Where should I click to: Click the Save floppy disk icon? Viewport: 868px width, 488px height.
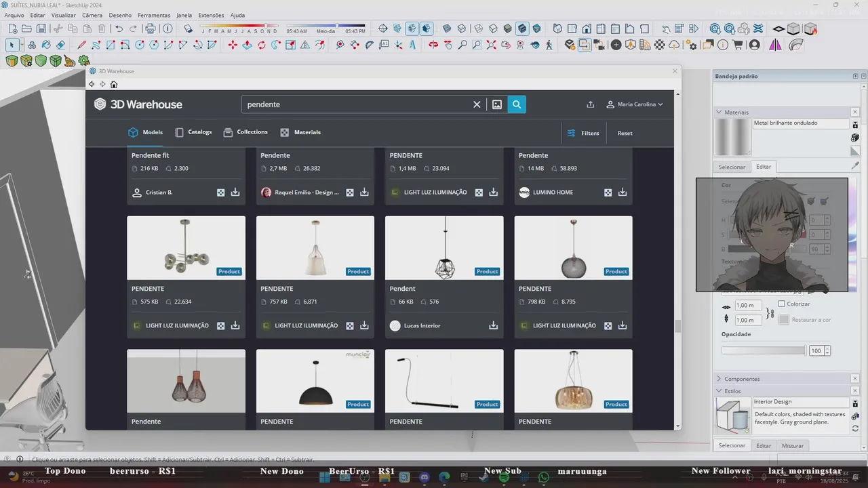pos(41,28)
